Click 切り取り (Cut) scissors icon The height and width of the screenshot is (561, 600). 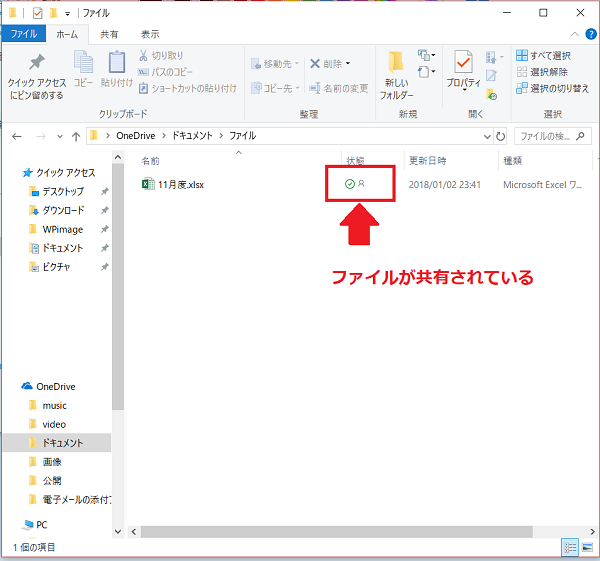tap(143, 55)
